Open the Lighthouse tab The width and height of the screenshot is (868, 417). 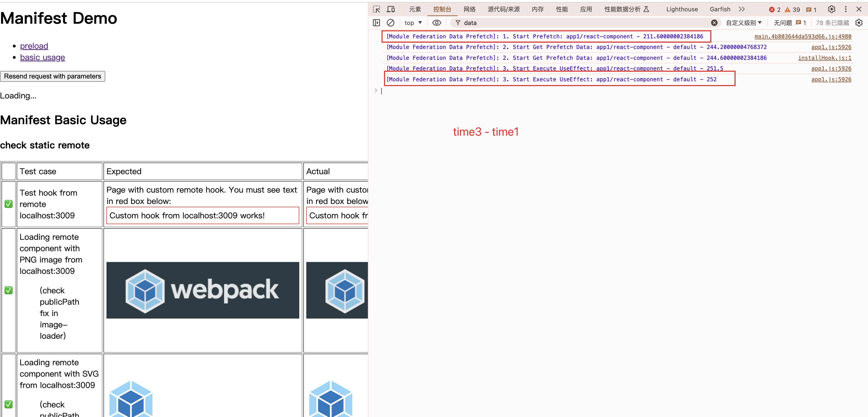682,9
